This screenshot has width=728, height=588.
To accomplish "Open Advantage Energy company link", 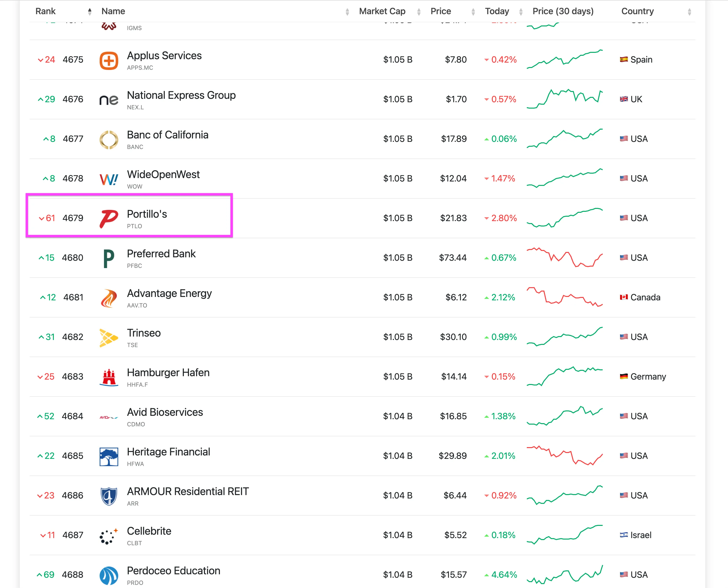I will 169,293.
